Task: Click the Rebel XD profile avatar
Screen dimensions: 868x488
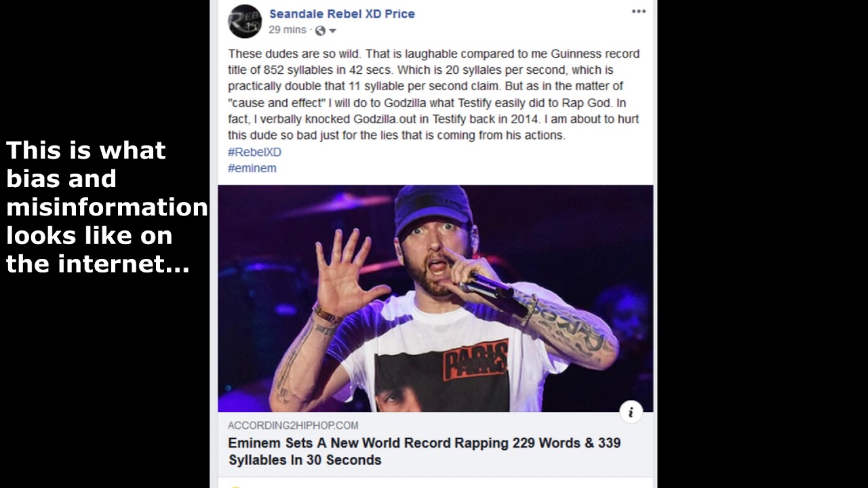Action: [x=245, y=21]
